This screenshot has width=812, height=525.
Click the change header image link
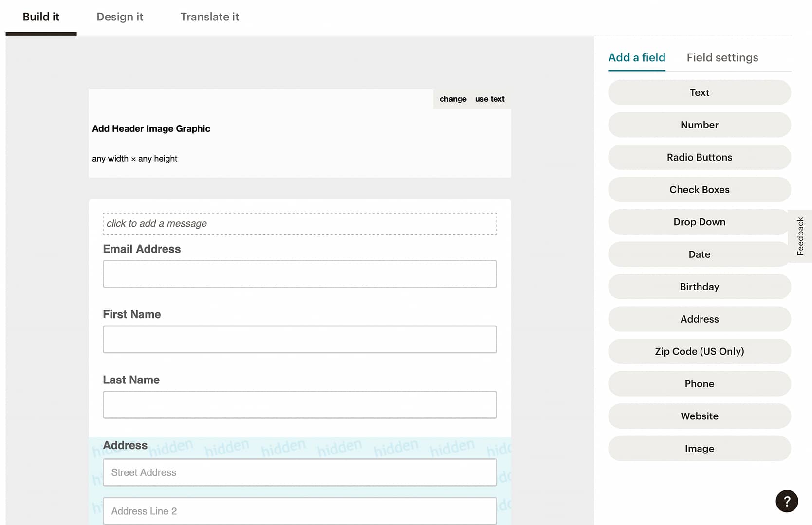point(453,99)
